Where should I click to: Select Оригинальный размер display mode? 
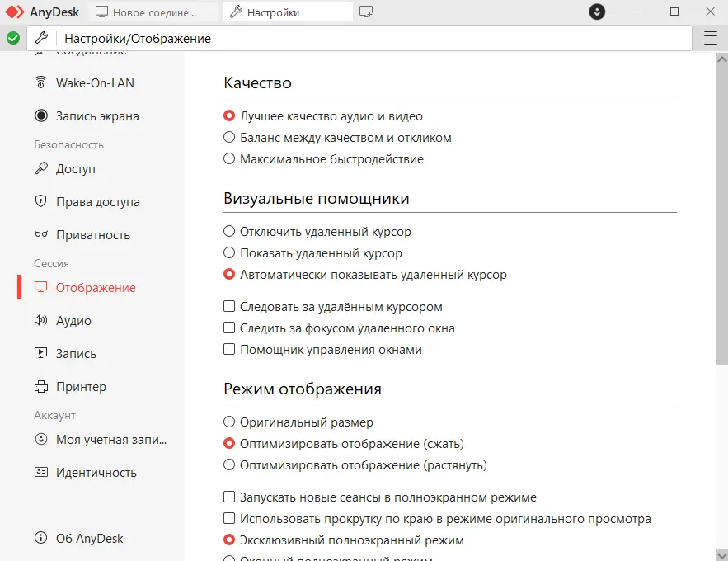tap(230, 422)
